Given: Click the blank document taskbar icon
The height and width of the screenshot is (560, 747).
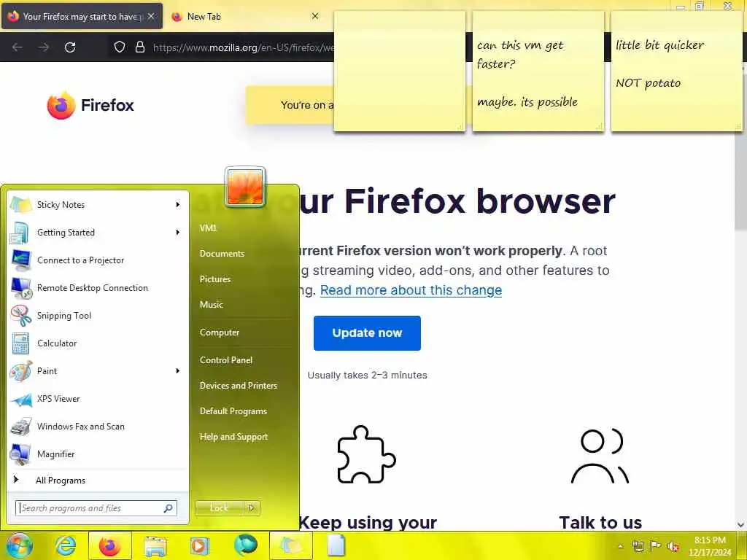Looking at the screenshot, I should 336,545.
